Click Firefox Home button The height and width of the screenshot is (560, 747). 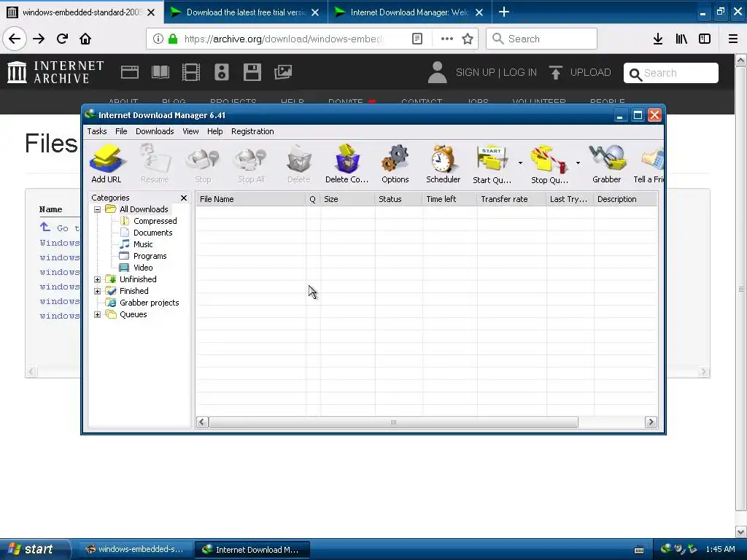coord(85,39)
